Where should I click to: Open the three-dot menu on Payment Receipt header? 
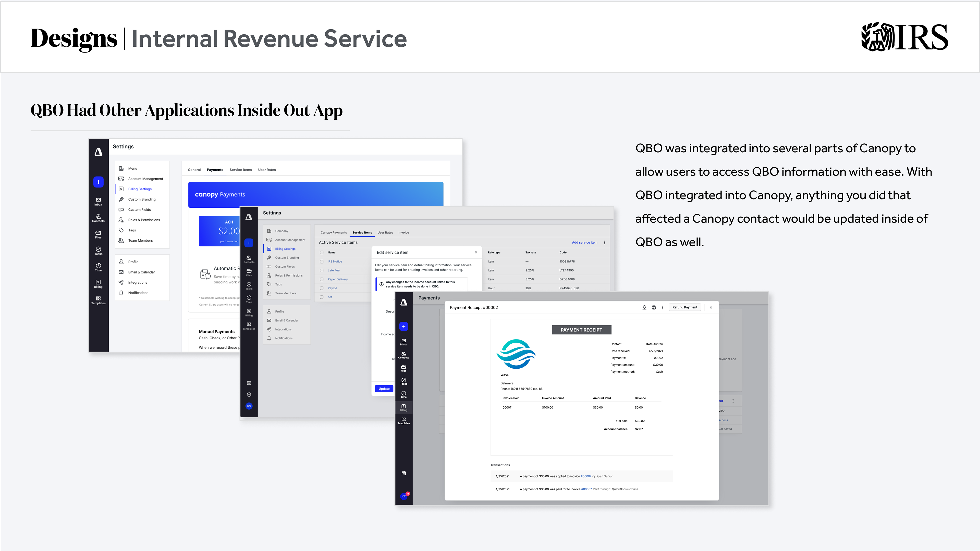663,307
